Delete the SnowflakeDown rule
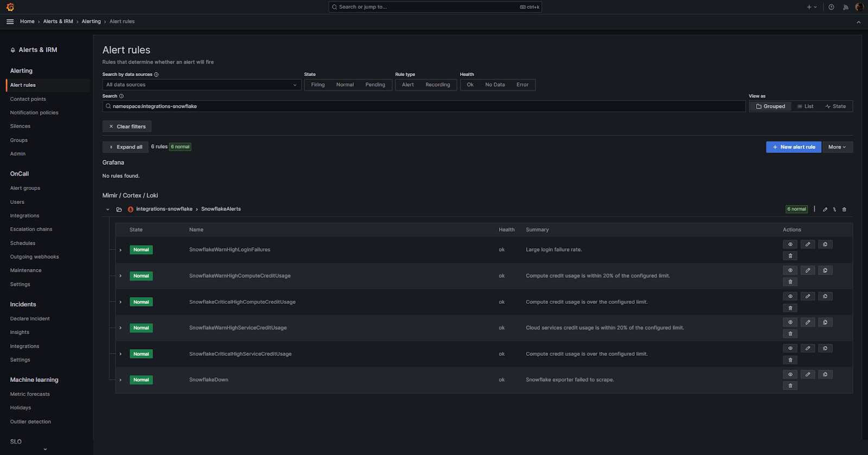 pyautogui.click(x=790, y=386)
